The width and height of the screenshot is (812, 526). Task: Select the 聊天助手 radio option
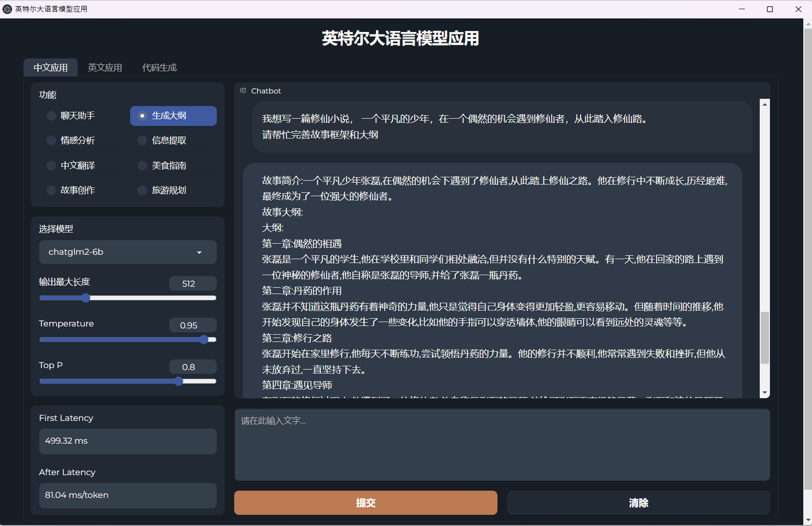tap(51, 116)
